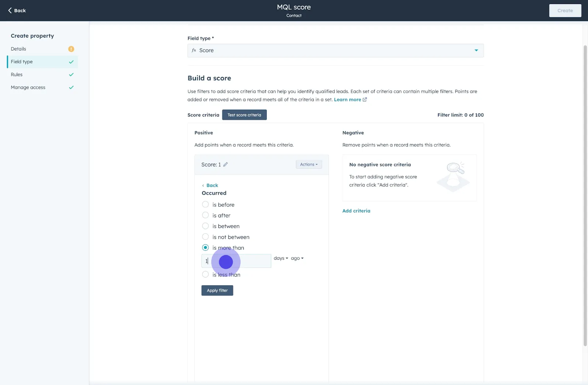Click the 'Negative' column heading
This screenshot has height=385, width=588.
[x=353, y=133]
